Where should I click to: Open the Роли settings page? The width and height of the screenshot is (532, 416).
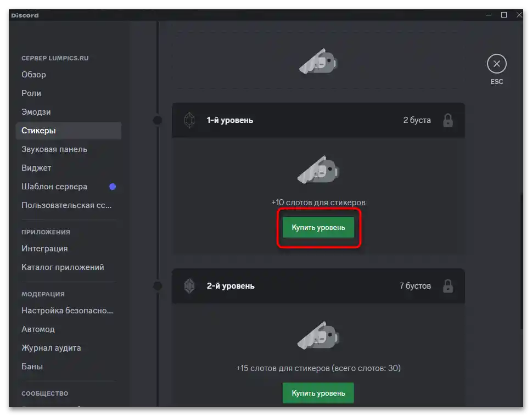(x=68, y=93)
